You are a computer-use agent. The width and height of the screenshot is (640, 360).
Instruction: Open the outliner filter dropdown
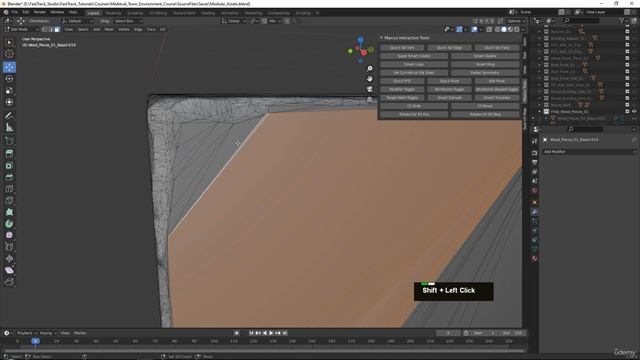623,21
